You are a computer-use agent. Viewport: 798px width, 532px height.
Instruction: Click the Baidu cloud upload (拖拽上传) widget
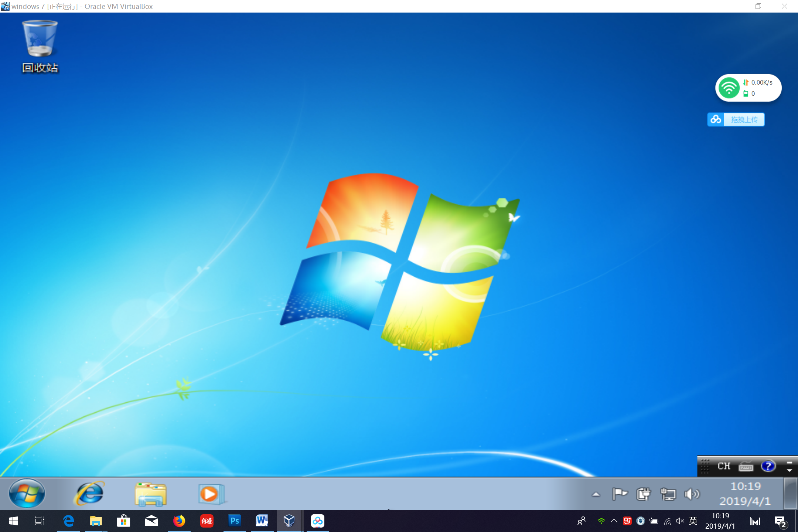click(736, 120)
